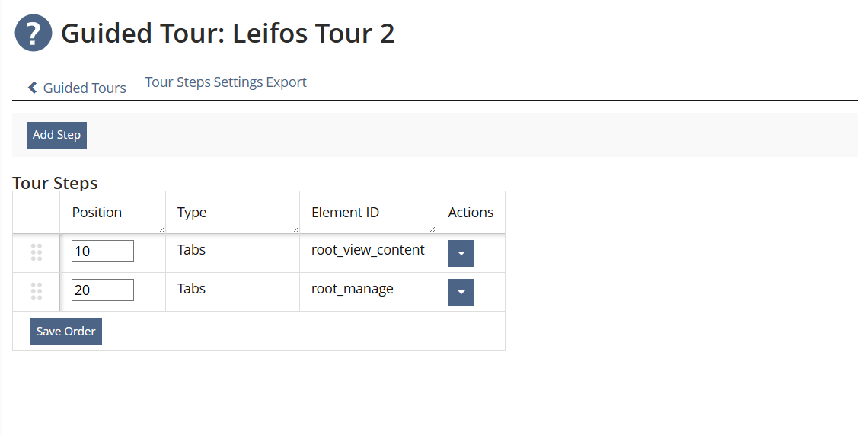Focus the position field containing 10
This screenshot has width=868, height=436.
[x=103, y=252]
